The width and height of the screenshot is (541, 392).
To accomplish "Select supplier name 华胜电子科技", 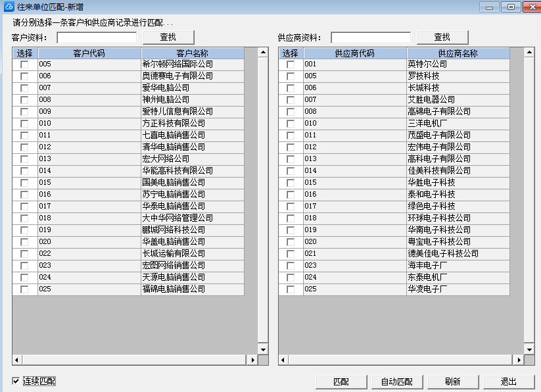I will tap(432, 183).
